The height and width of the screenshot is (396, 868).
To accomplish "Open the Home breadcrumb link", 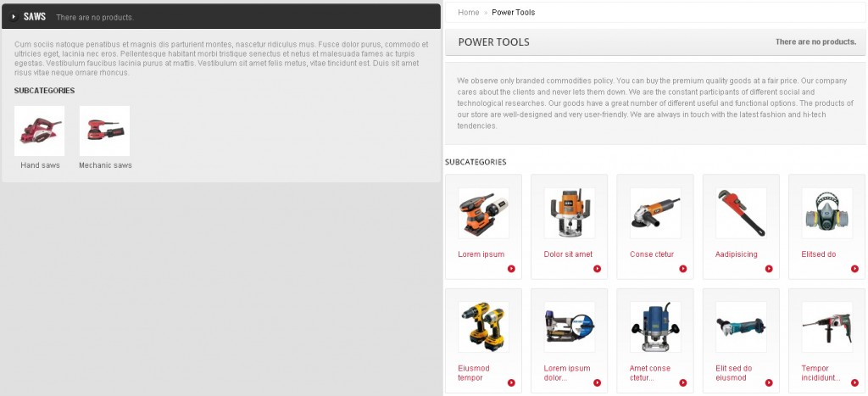I will (469, 13).
